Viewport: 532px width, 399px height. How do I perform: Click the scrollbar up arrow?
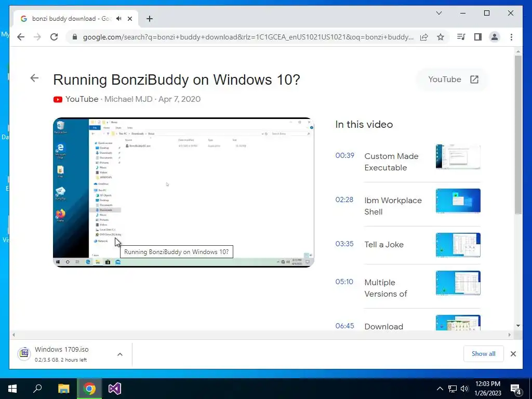[x=518, y=51]
